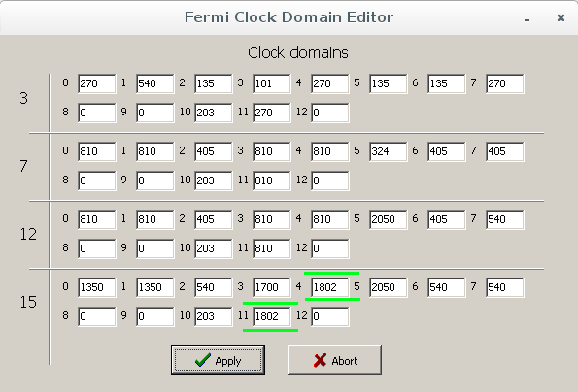Select domain 12 field in level 7 row

click(330, 180)
